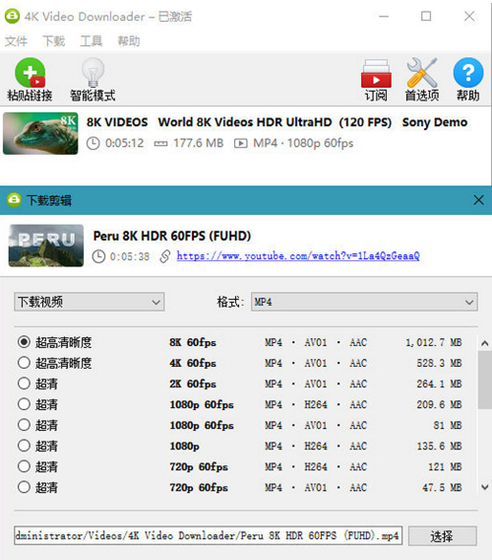Click the 528.3 MB file size value
492x560 pixels.
point(439,363)
